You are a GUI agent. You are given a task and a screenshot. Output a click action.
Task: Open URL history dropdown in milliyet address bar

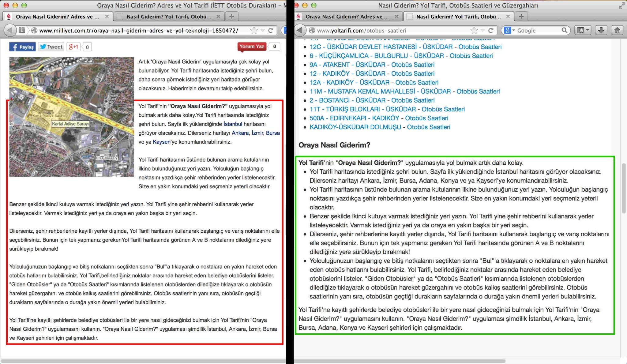(x=262, y=30)
